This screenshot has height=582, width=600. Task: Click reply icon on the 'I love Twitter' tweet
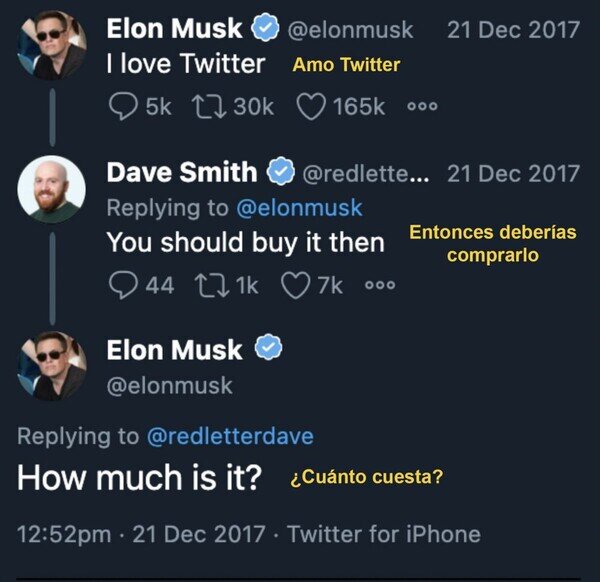[x=123, y=106]
